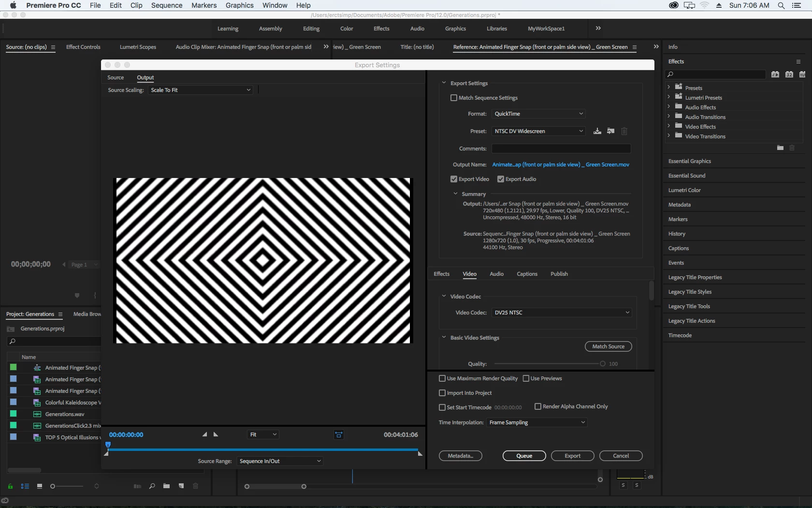Viewport: 812px width, 508px height.
Task: Click the export preview playhead marker
Action: [x=108, y=445]
